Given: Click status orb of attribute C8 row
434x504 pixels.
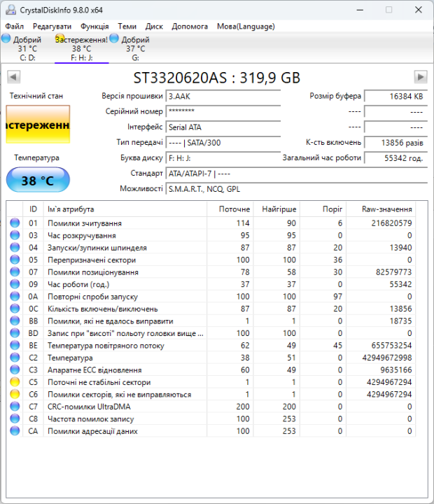Looking at the screenshot, I should coord(15,419).
